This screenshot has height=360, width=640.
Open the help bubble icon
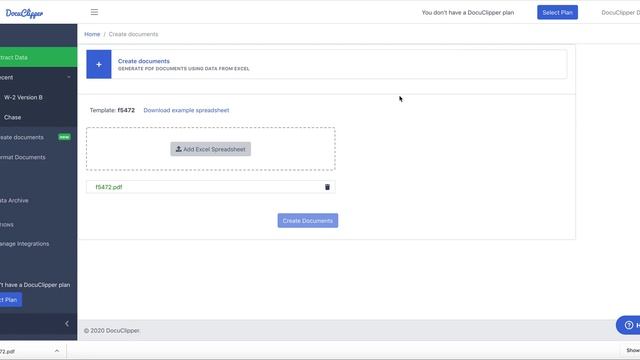(629, 325)
